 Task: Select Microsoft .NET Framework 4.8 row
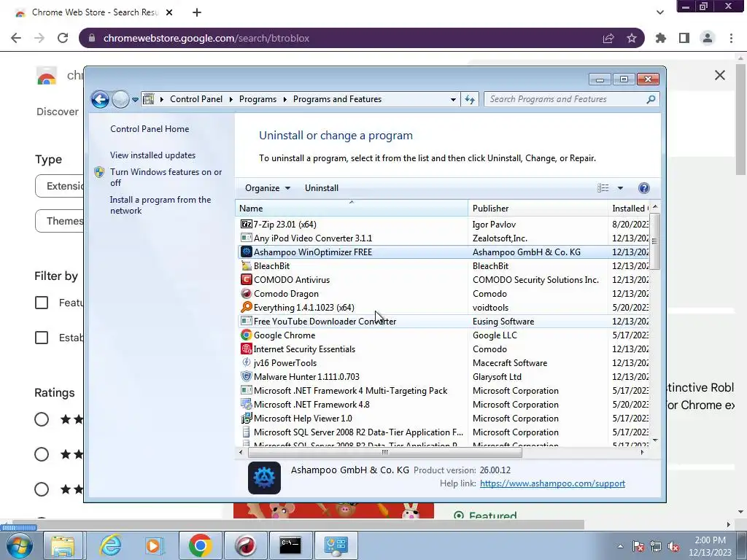coord(443,404)
